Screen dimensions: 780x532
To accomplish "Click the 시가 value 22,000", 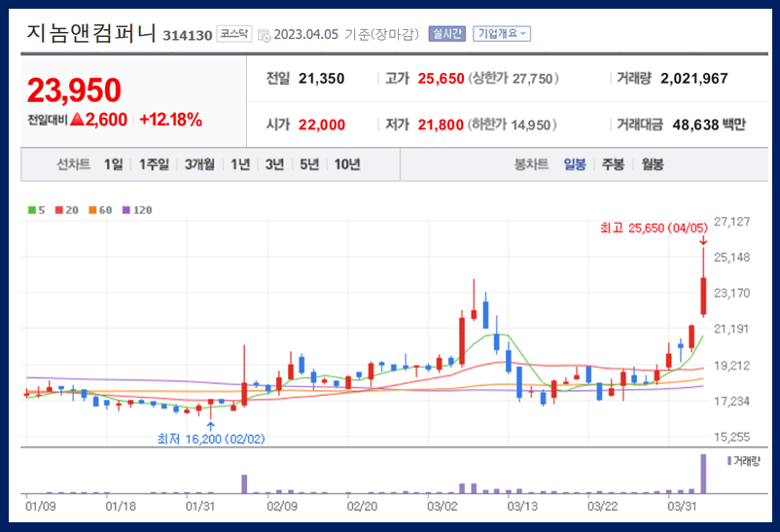I will pos(322,124).
